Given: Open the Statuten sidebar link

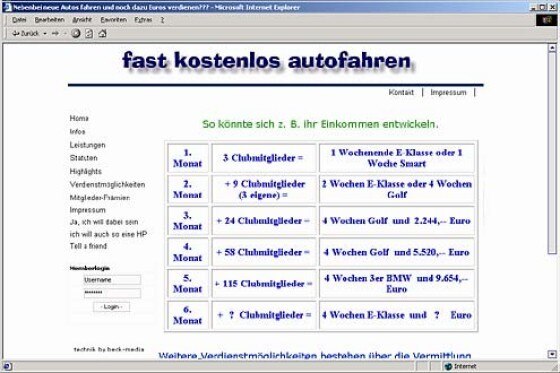Looking at the screenshot, I should 84,158.
